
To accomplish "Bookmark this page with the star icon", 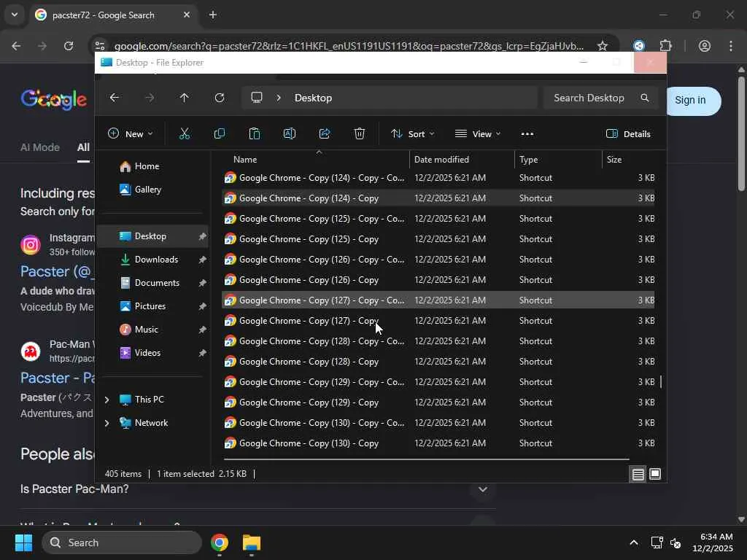I will 602,46.
